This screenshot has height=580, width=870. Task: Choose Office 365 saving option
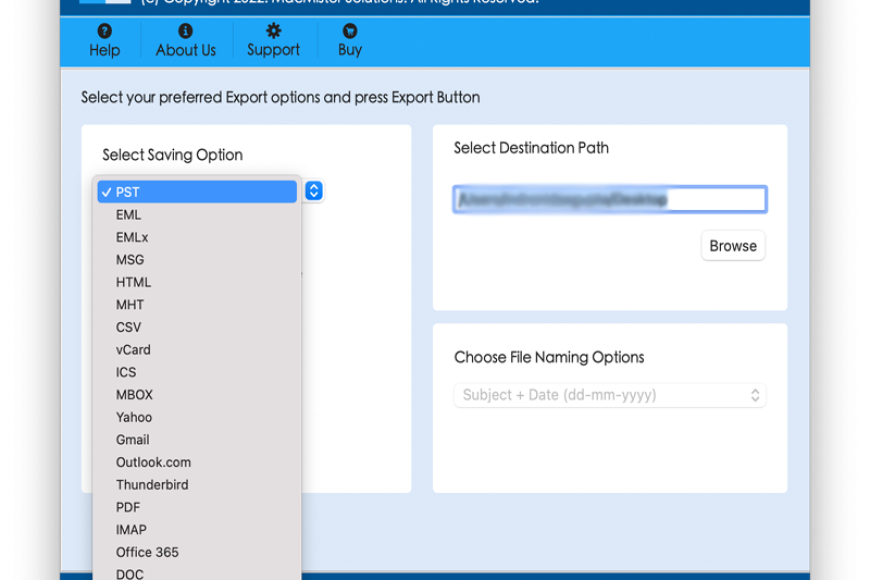[x=147, y=552]
